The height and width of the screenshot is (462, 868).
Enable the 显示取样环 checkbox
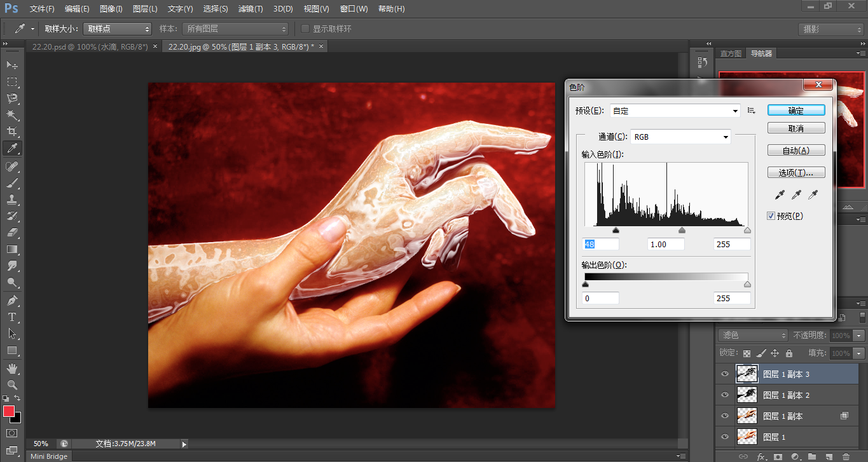[x=305, y=29]
